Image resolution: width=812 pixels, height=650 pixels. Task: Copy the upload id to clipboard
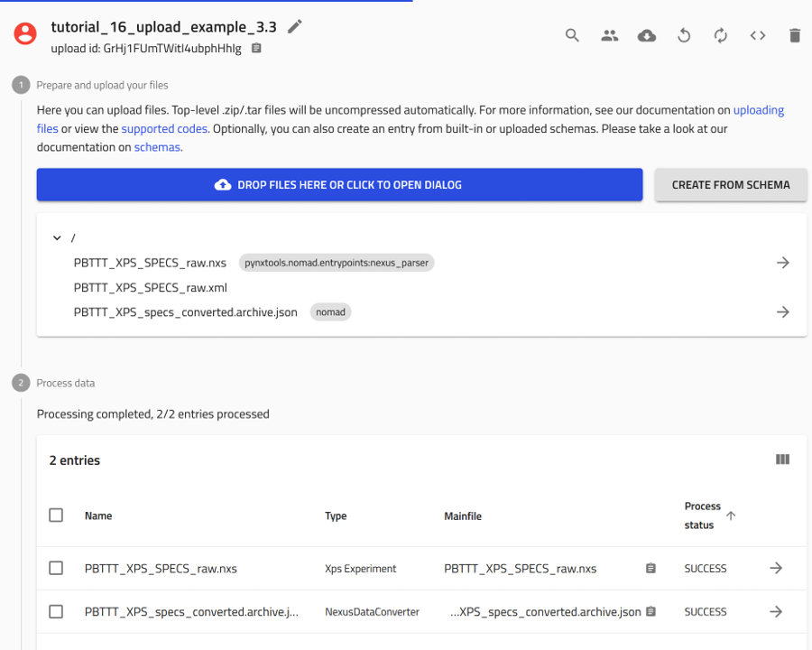pyautogui.click(x=256, y=48)
